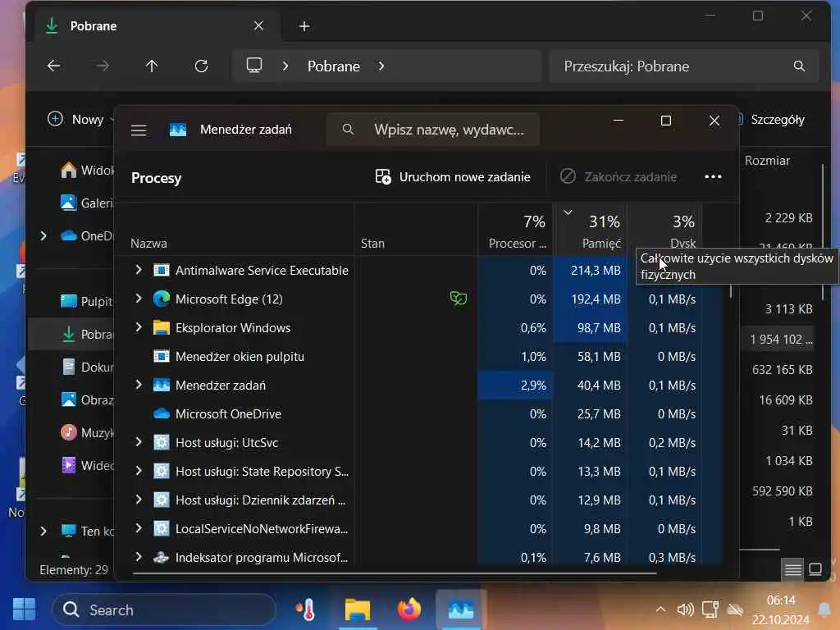Show hidden system tray icons

[660, 609]
